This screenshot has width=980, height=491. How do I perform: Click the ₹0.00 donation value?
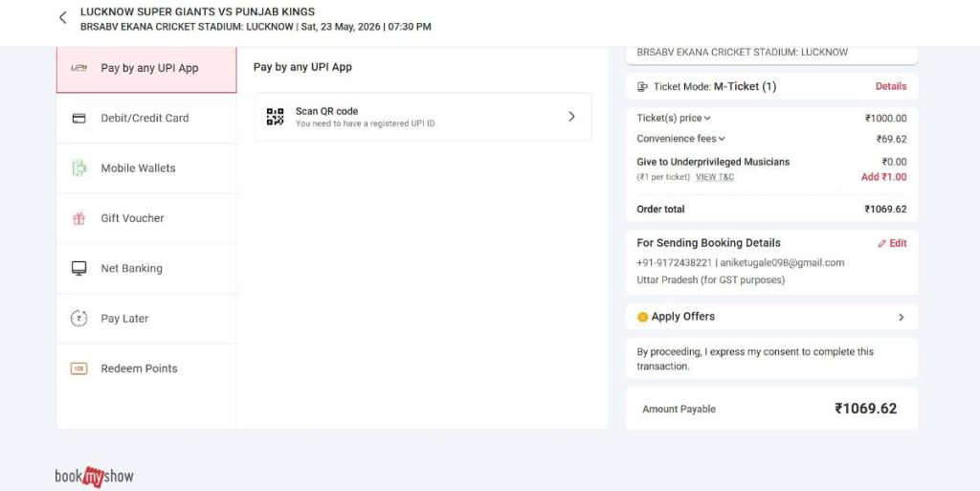(x=895, y=162)
